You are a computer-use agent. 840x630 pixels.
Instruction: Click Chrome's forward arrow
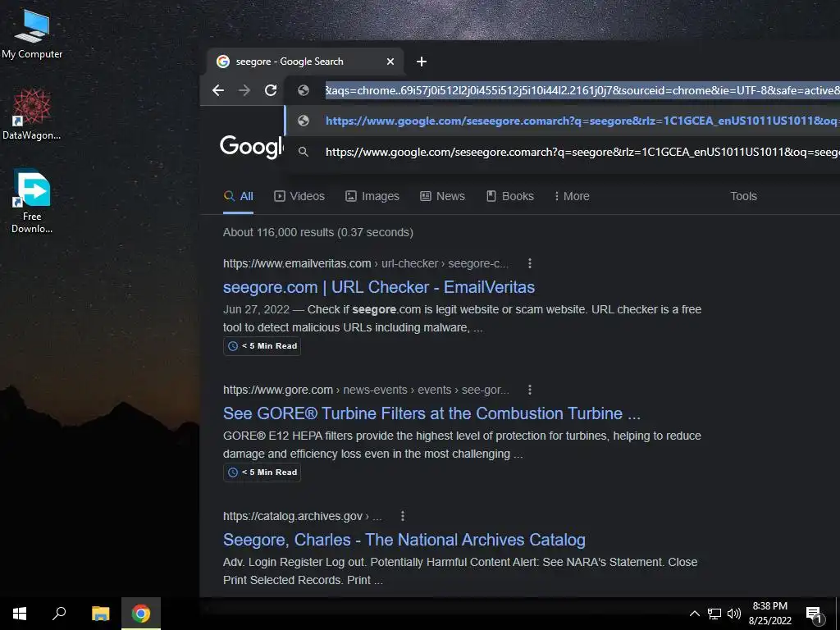(244, 90)
